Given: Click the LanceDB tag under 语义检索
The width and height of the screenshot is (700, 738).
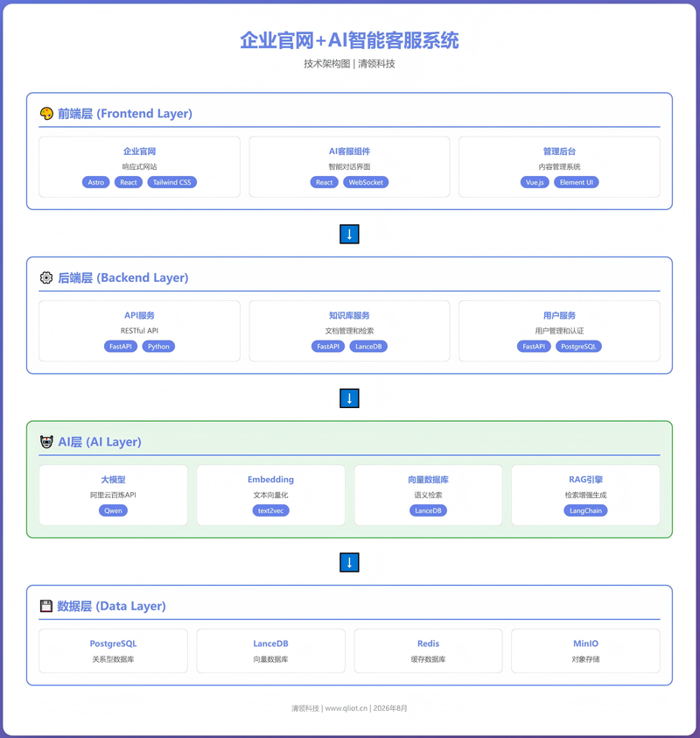Looking at the screenshot, I should tap(428, 510).
